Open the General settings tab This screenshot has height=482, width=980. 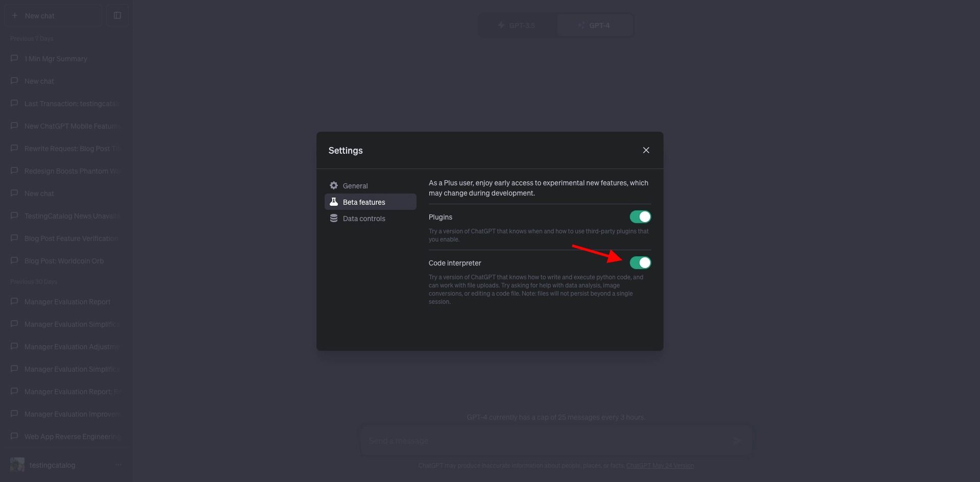click(371, 186)
